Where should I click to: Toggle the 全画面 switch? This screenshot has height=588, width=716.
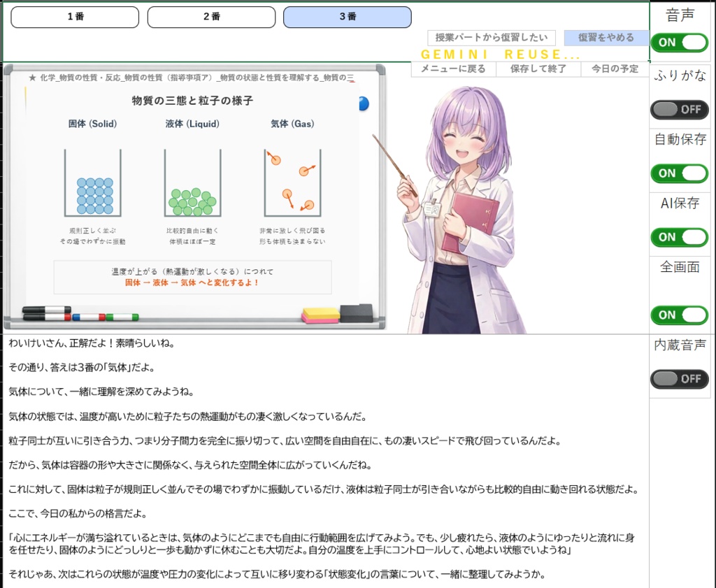(x=680, y=315)
